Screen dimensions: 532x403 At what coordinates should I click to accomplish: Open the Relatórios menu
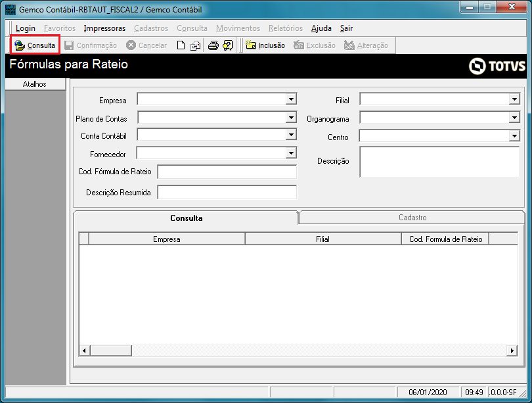coord(285,28)
